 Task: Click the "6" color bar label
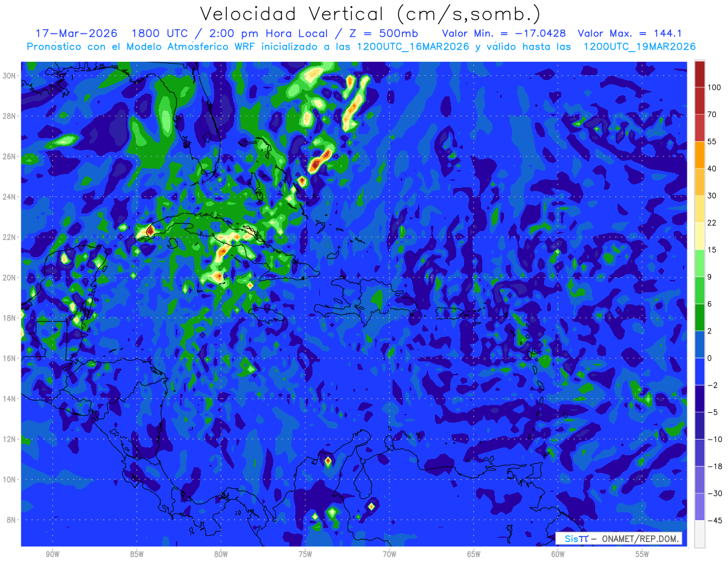[710, 304]
